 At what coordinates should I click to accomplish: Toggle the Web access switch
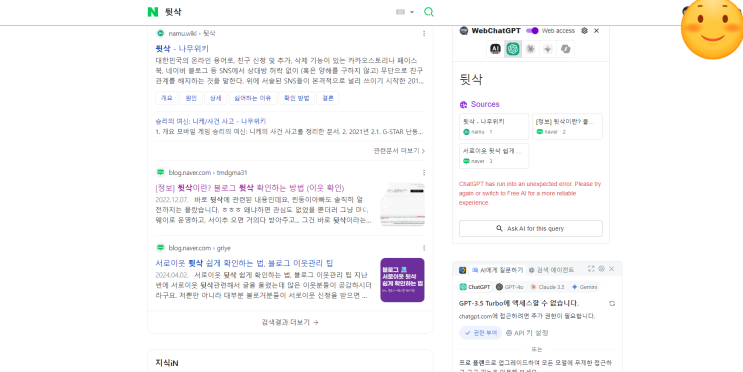point(532,31)
